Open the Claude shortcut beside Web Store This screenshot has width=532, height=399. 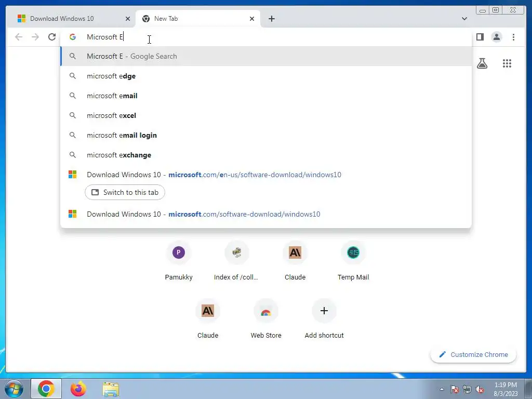coord(208,320)
